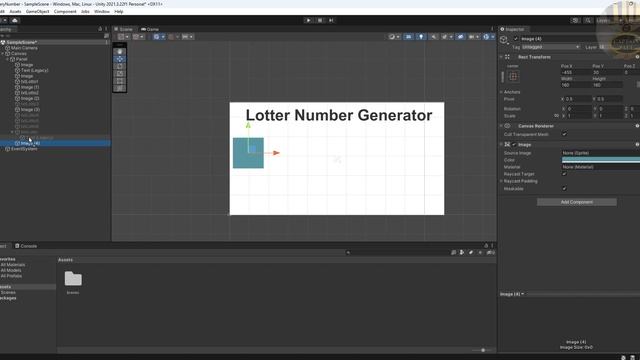The width and height of the screenshot is (640, 360).
Task: Open the scene camera settings dropdown
Action: [473, 37]
